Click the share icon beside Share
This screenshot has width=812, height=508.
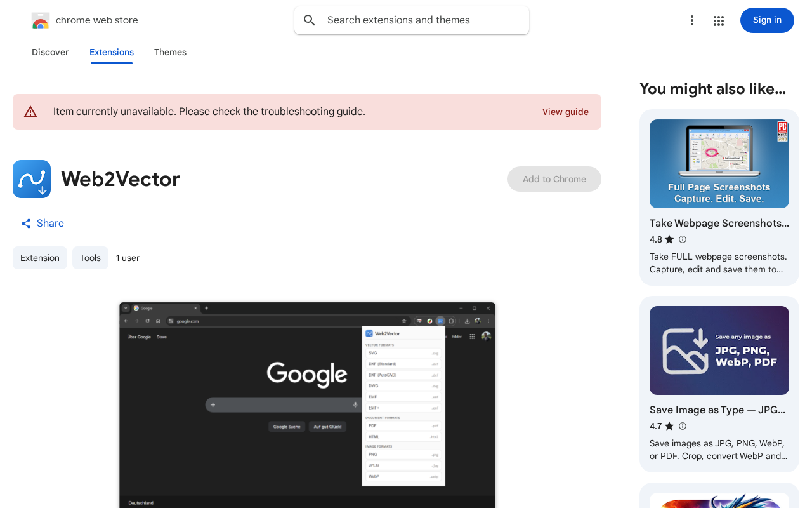[x=26, y=224]
